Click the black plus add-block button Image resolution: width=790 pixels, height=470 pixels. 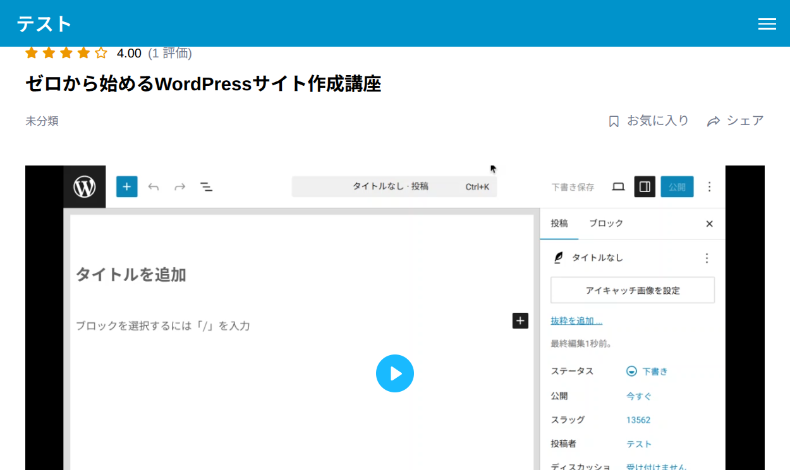coord(520,321)
